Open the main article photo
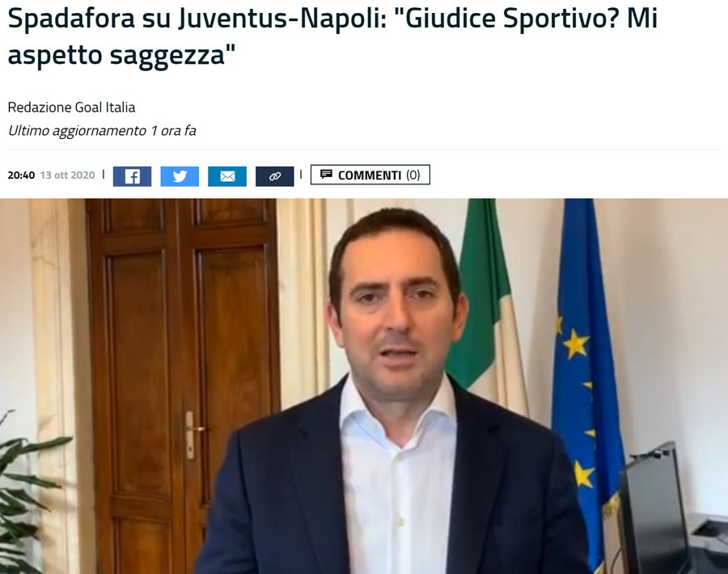 point(364,386)
